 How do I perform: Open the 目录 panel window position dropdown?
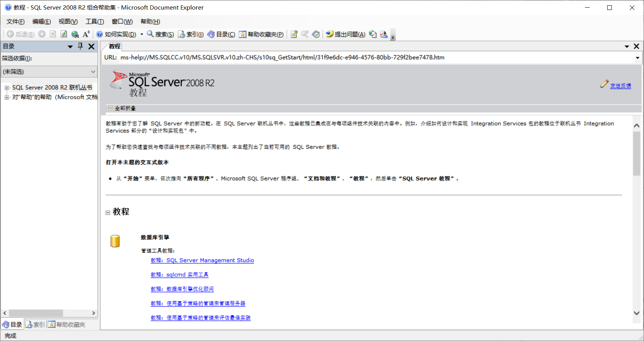(x=70, y=47)
